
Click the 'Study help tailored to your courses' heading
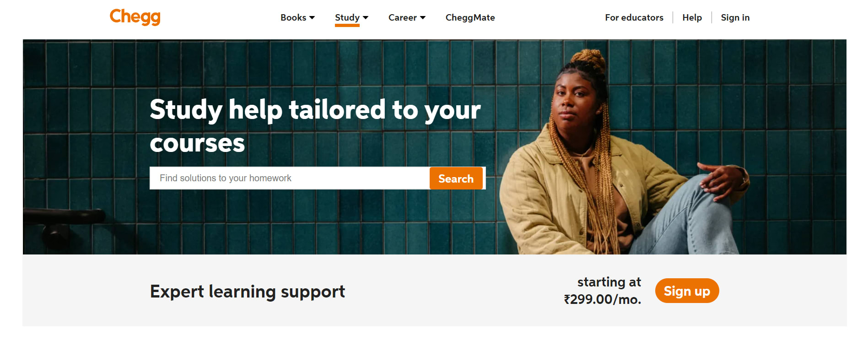[x=315, y=126]
